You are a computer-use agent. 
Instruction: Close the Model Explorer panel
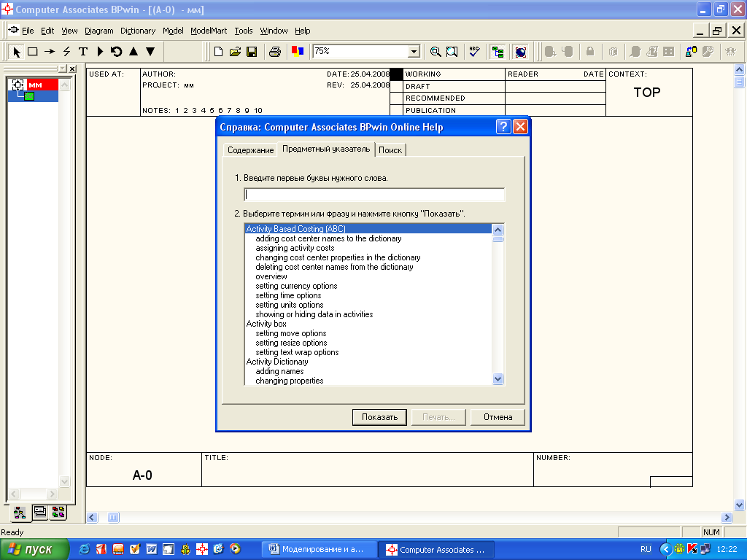[72, 69]
